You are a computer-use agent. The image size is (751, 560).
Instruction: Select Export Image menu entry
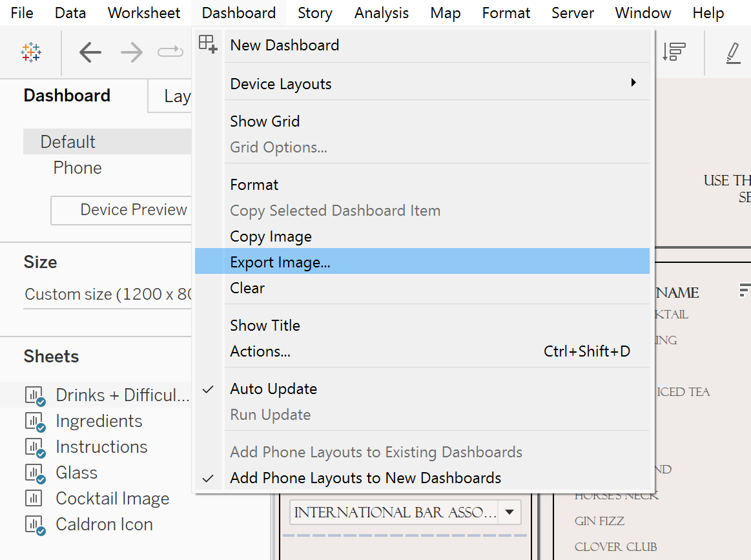[280, 262]
